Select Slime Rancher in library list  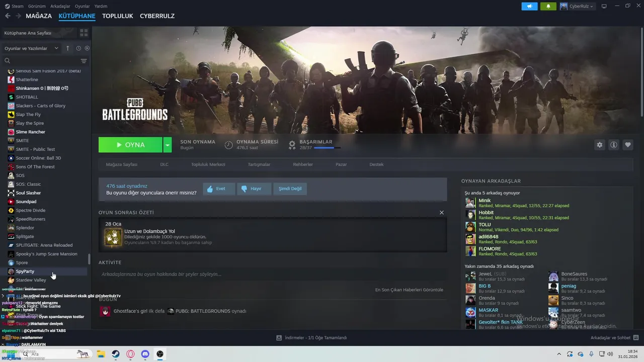coord(30,132)
